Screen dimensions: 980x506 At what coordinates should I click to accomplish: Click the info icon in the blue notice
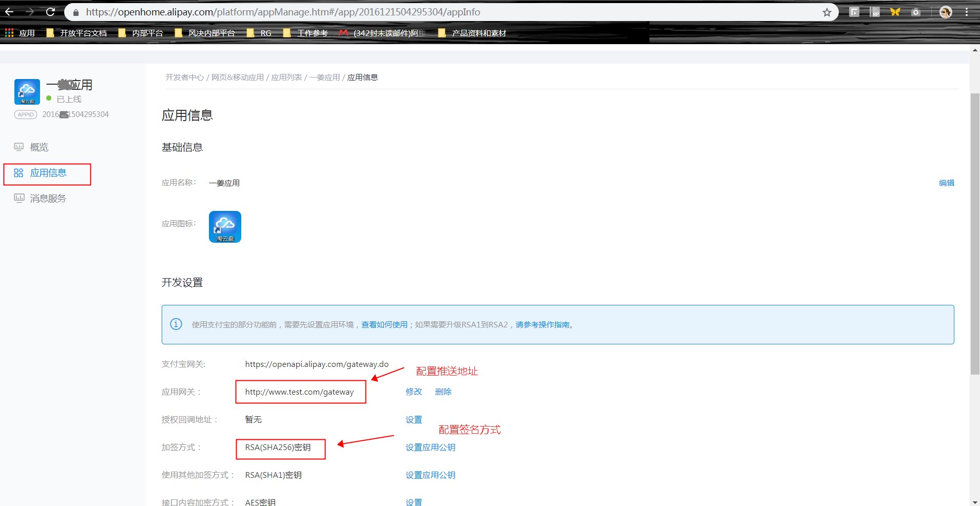pos(176,324)
